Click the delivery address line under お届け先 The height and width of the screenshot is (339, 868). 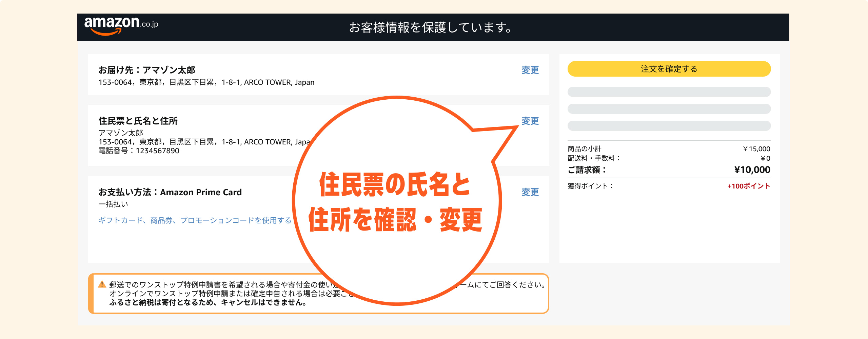[x=206, y=82]
